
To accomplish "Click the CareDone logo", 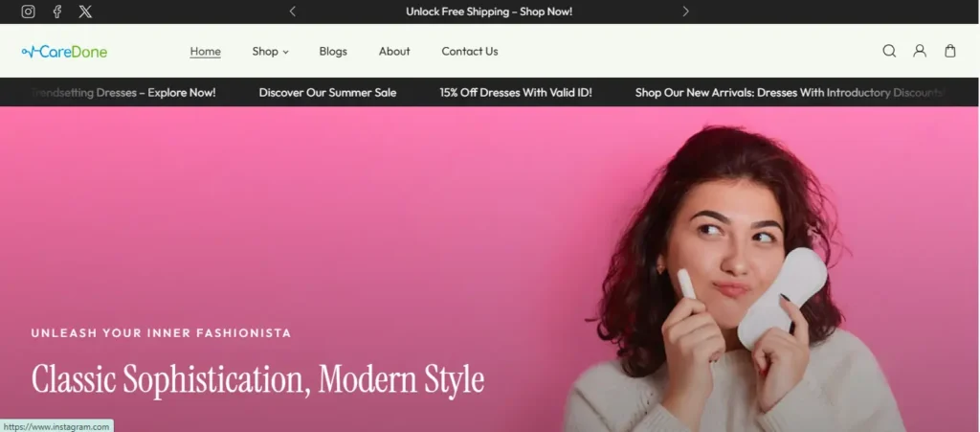I will (65, 52).
